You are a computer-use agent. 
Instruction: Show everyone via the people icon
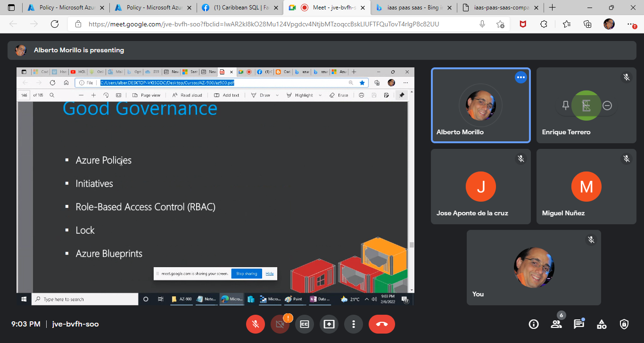click(x=556, y=324)
